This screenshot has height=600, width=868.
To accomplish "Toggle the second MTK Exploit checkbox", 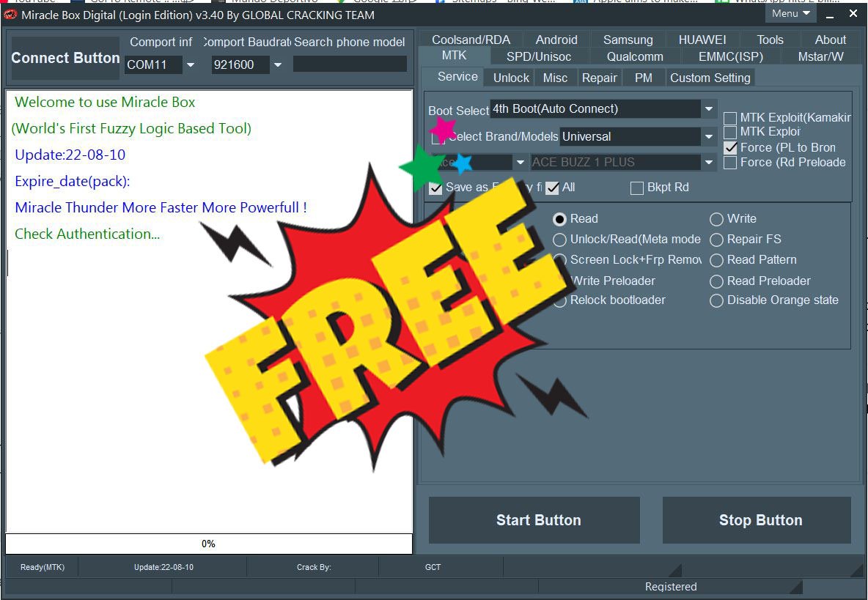I will tap(730, 132).
